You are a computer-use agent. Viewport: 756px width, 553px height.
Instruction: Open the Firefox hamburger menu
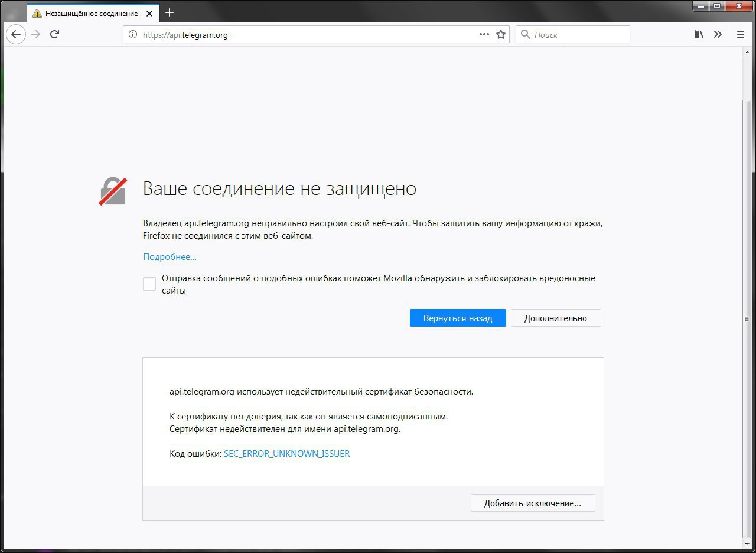pos(741,34)
